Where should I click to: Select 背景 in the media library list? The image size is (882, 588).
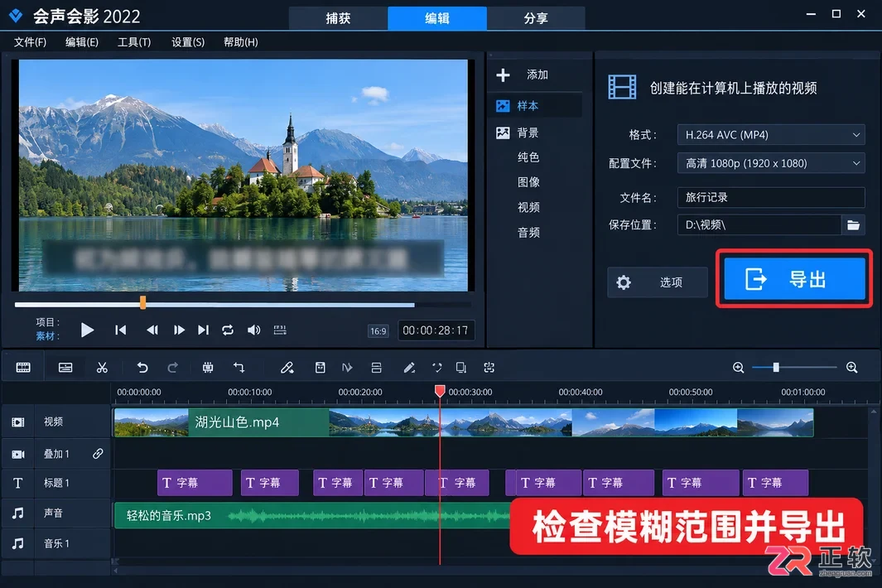(528, 133)
